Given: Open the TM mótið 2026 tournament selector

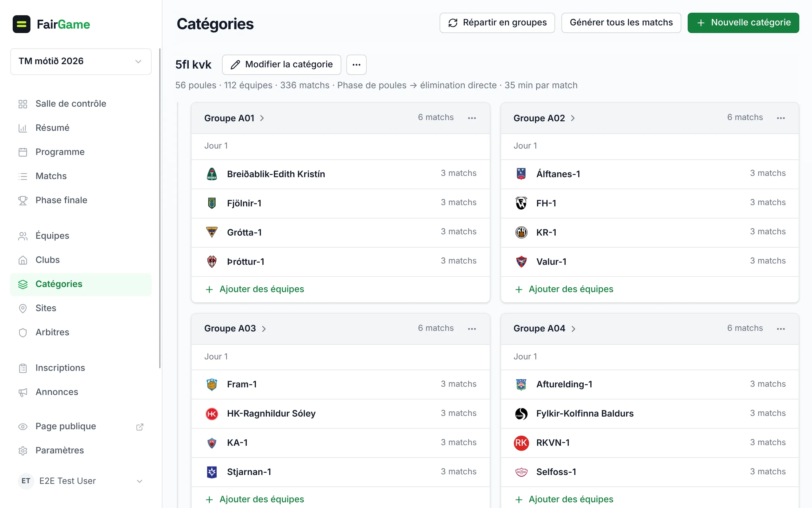Looking at the screenshot, I should 81,61.
